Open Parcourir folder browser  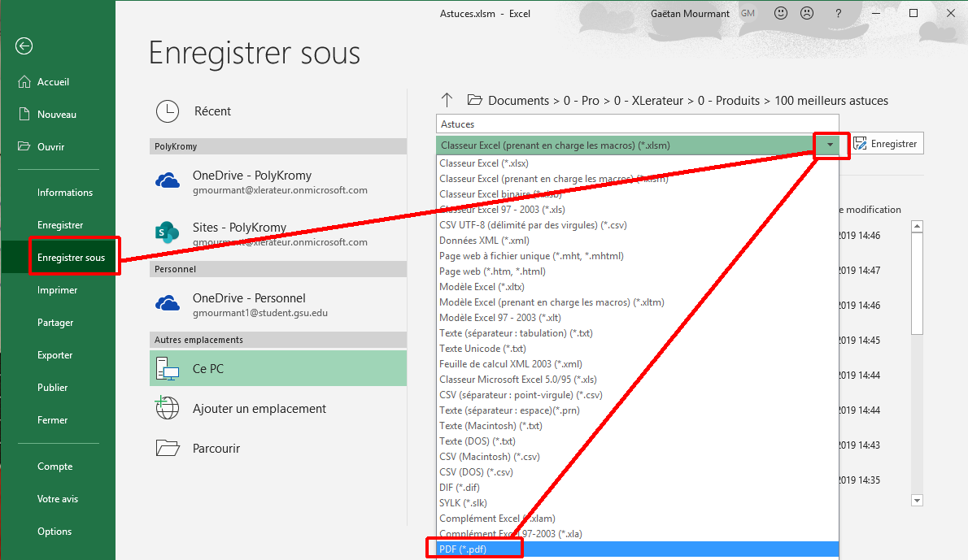pos(216,449)
